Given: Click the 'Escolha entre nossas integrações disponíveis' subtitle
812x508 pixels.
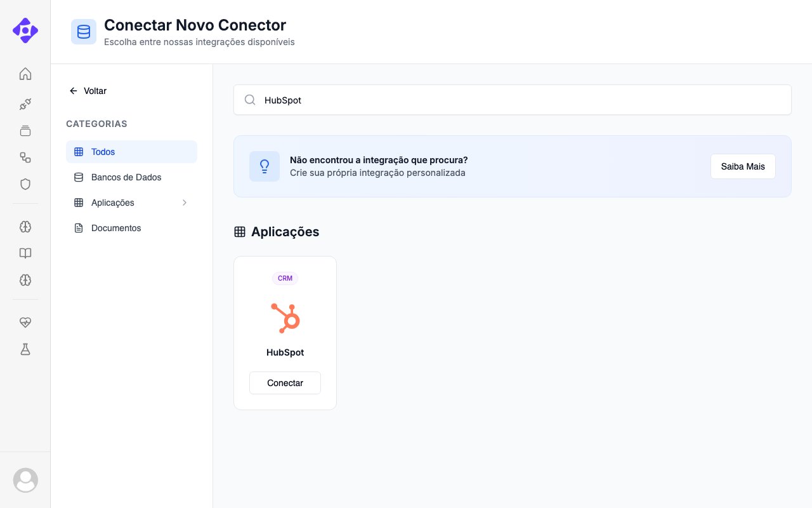Looking at the screenshot, I should pos(199,42).
